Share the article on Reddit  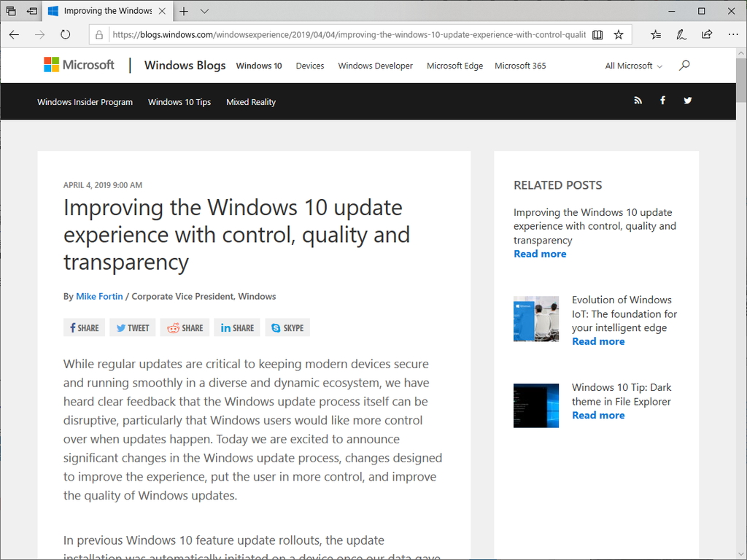[x=185, y=327]
